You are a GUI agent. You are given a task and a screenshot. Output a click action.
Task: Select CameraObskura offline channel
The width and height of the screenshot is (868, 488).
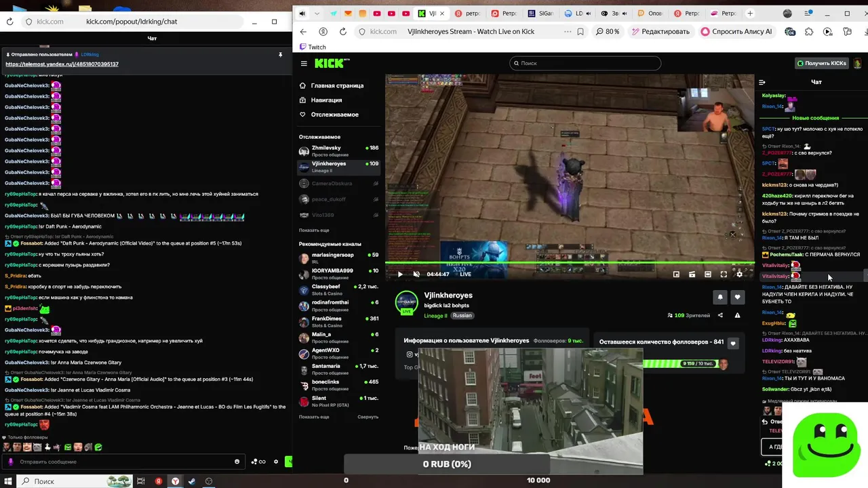[338, 183]
